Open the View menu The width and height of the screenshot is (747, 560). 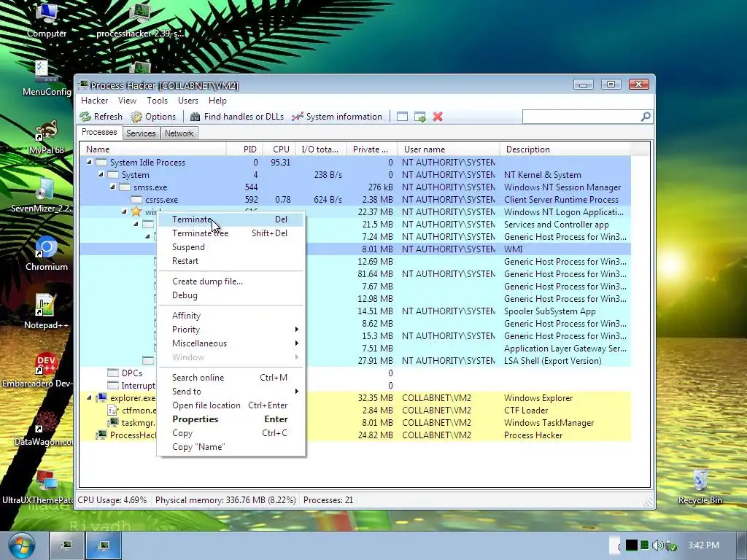(x=127, y=101)
